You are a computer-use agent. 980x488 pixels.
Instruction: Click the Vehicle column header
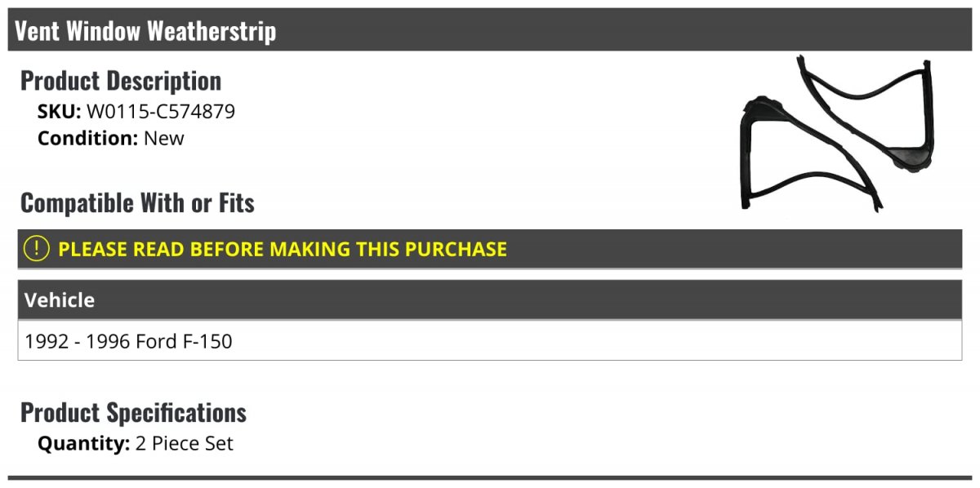pyautogui.click(x=60, y=300)
